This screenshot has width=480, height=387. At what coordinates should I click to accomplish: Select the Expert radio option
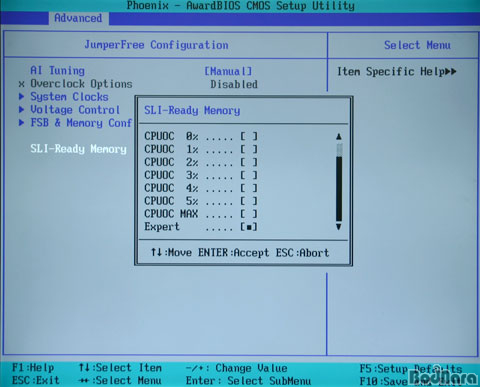click(249, 227)
